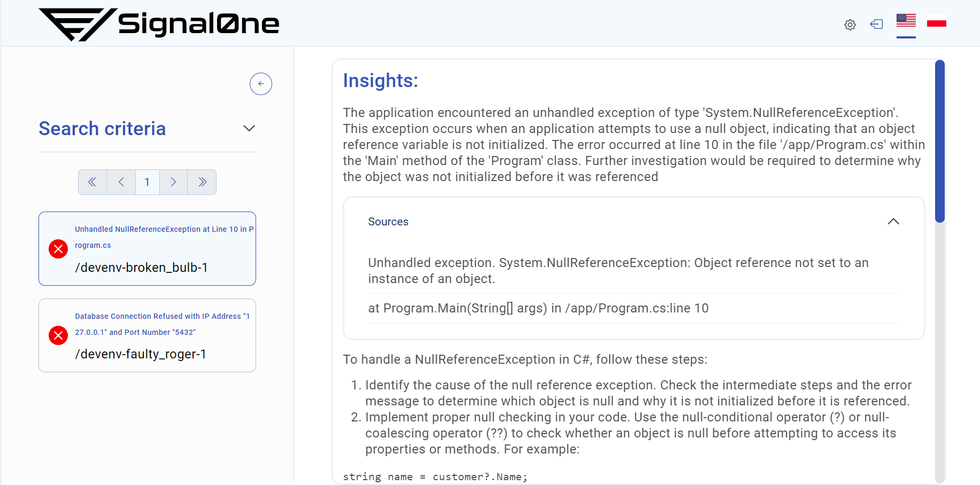980x485 pixels.
Task: Click the Search criteria heading
Action: [x=102, y=129]
